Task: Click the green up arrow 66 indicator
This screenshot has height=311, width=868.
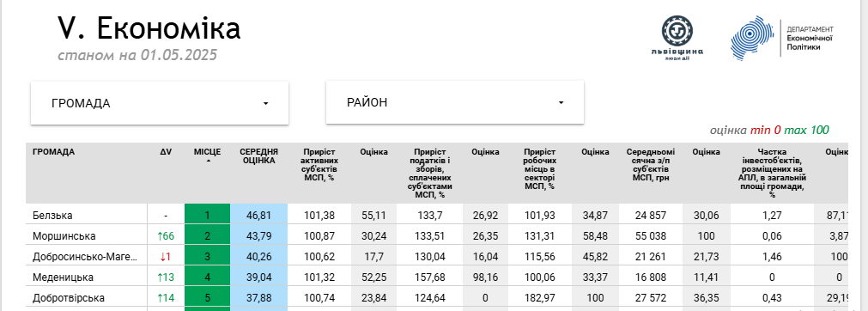Action: 166,235
